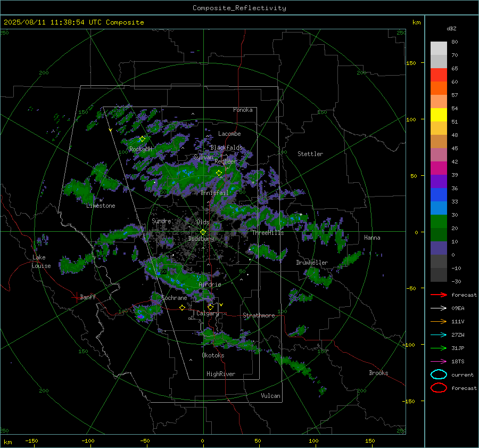Click the red cross marker beside Banff

click(76, 297)
